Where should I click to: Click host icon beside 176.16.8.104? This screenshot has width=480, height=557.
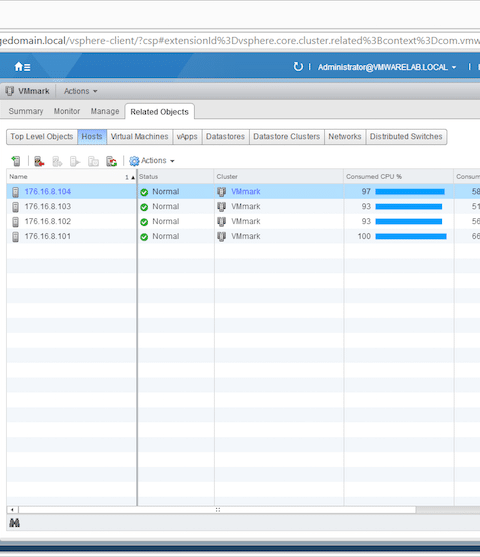pos(15,192)
